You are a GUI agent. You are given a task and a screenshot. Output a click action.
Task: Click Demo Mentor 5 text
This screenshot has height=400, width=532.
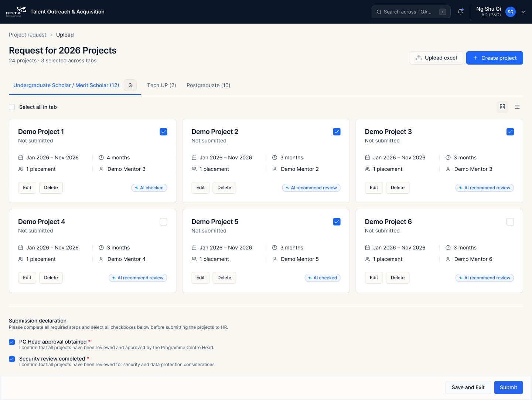click(x=300, y=259)
